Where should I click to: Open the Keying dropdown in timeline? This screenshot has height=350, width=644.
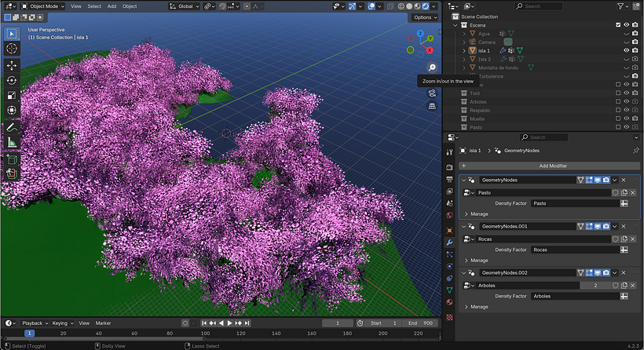[62, 323]
